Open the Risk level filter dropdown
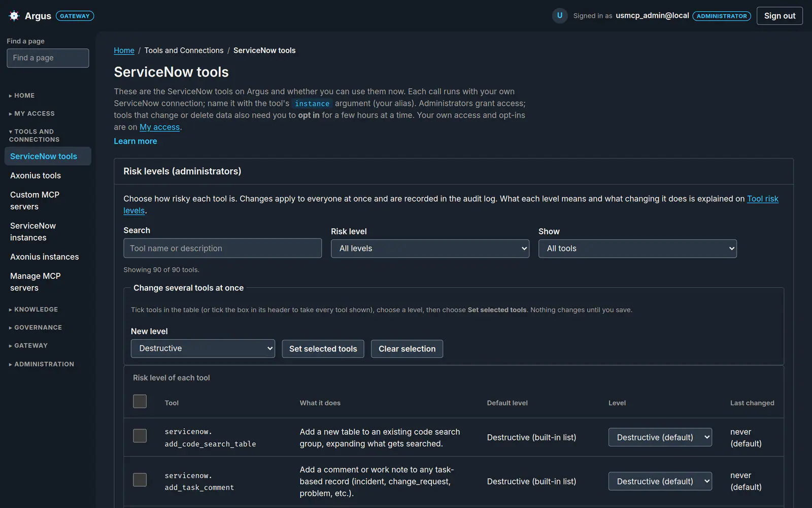812x508 pixels. [430, 248]
